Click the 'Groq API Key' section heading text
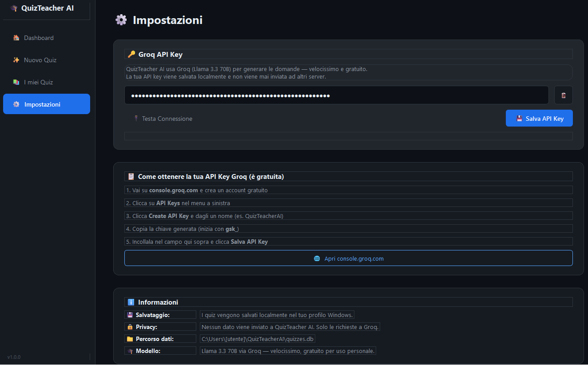The image size is (588, 365). tap(160, 55)
